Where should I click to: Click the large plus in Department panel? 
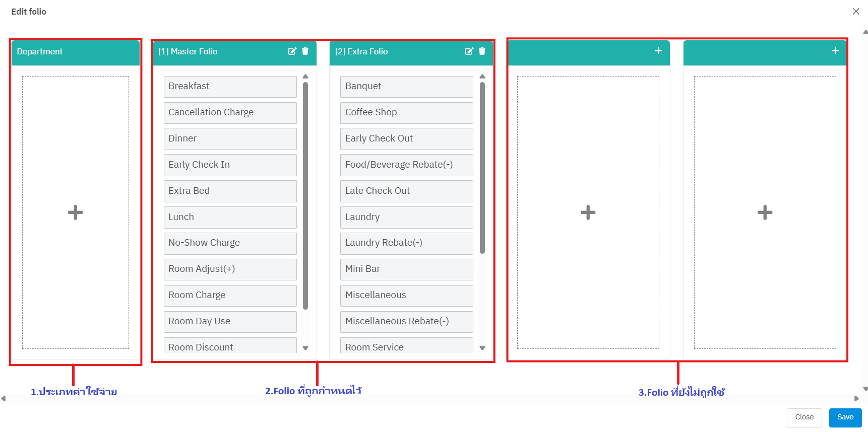pyautogui.click(x=76, y=212)
